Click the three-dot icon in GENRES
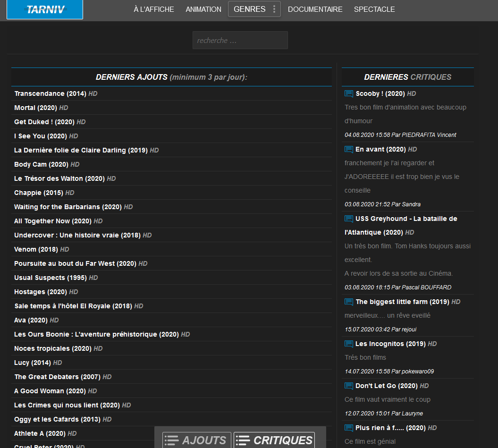This screenshot has width=498, height=448. (274, 9)
